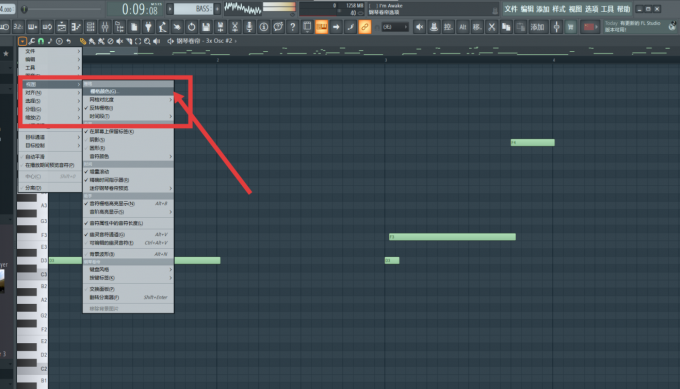
Task: Click the speaker mute icon right of toolbar
Action: pyautogui.click(x=419, y=27)
